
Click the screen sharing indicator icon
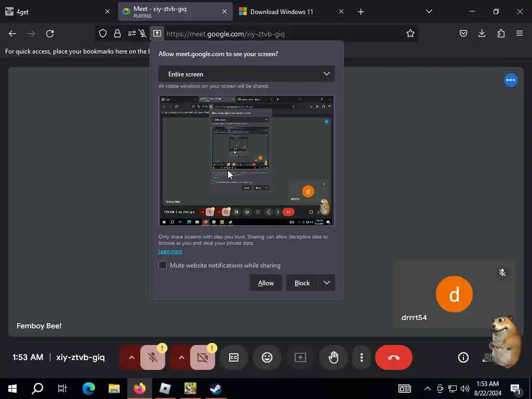[157, 33]
